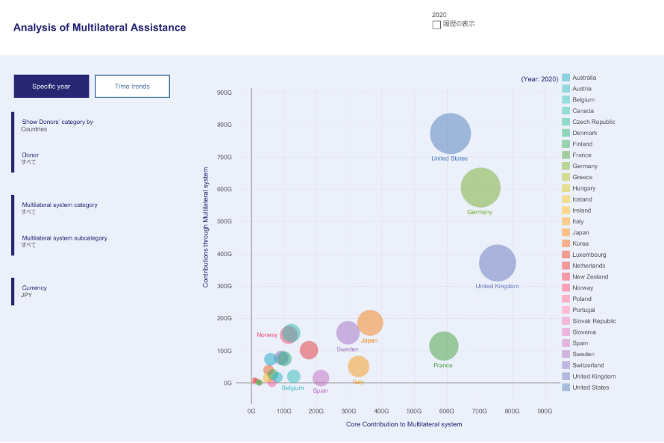This screenshot has height=443, width=664.
Task: Click the Norway label beside its bubble
Action: [267, 335]
